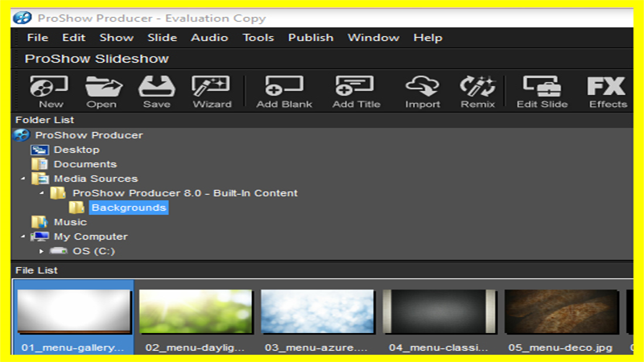The image size is (644, 362).
Task: Select the Media Sources label
Action: click(96, 179)
